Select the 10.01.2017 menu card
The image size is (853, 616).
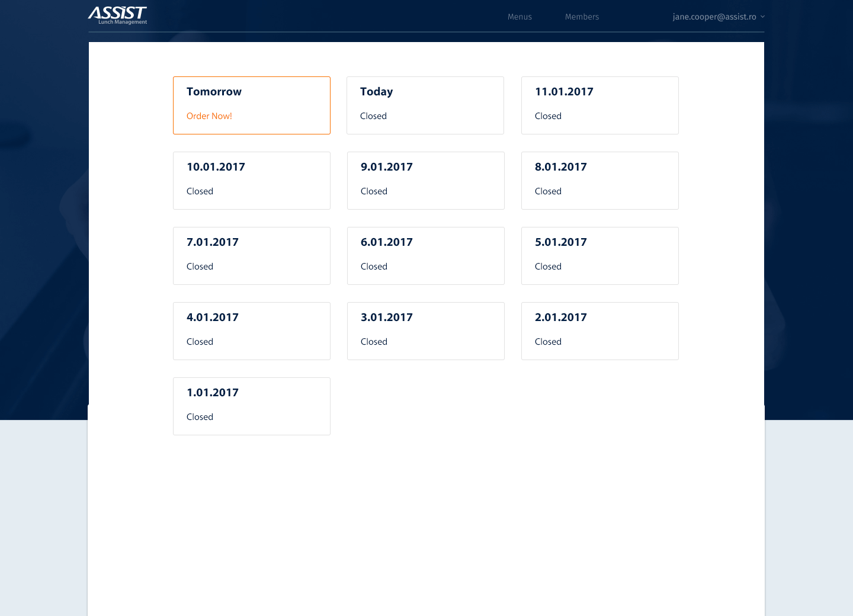pyautogui.click(x=252, y=181)
